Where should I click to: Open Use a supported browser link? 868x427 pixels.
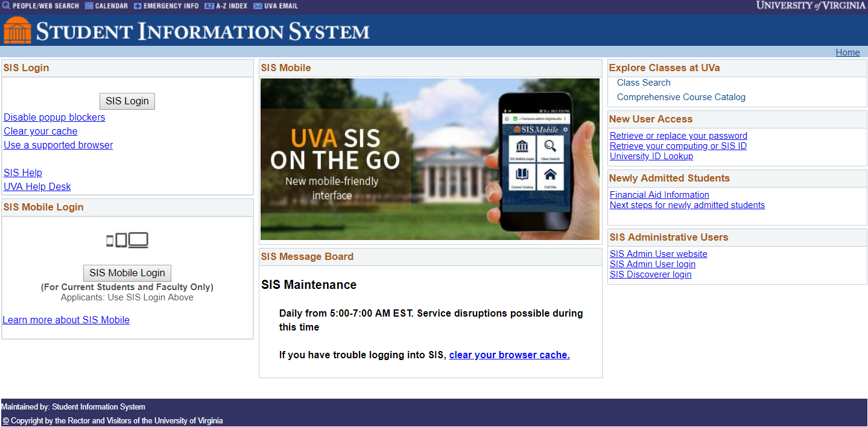pyautogui.click(x=59, y=145)
